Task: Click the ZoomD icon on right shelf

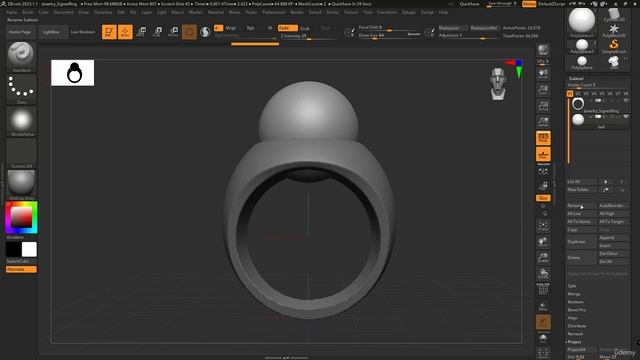Action: [543, 258]
